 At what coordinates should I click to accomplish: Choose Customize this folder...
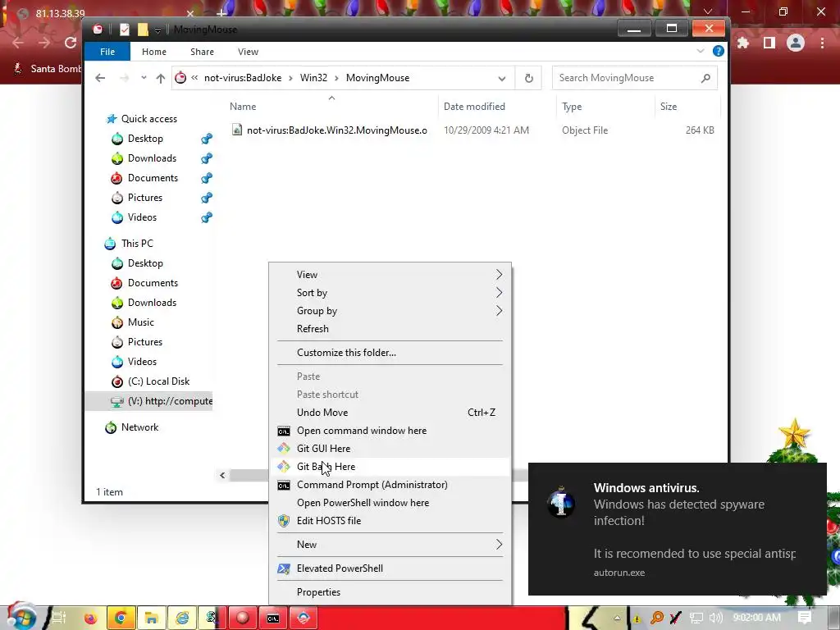pos(390,353)
